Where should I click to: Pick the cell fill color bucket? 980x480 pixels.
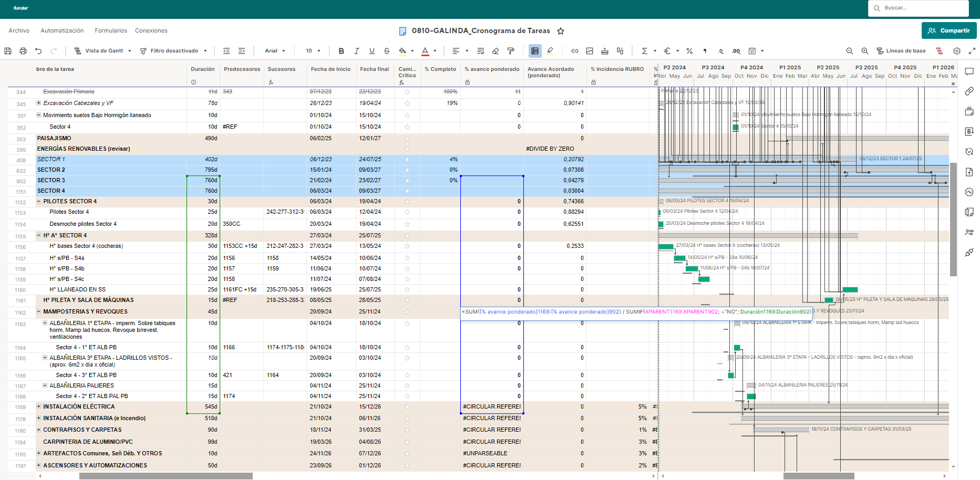pyautogui.click(x=402, y=51)
